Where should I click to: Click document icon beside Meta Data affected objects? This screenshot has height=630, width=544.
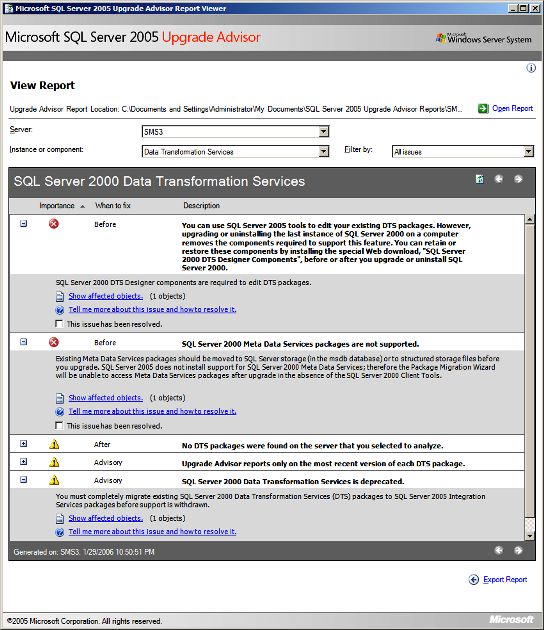click(59, 398)
